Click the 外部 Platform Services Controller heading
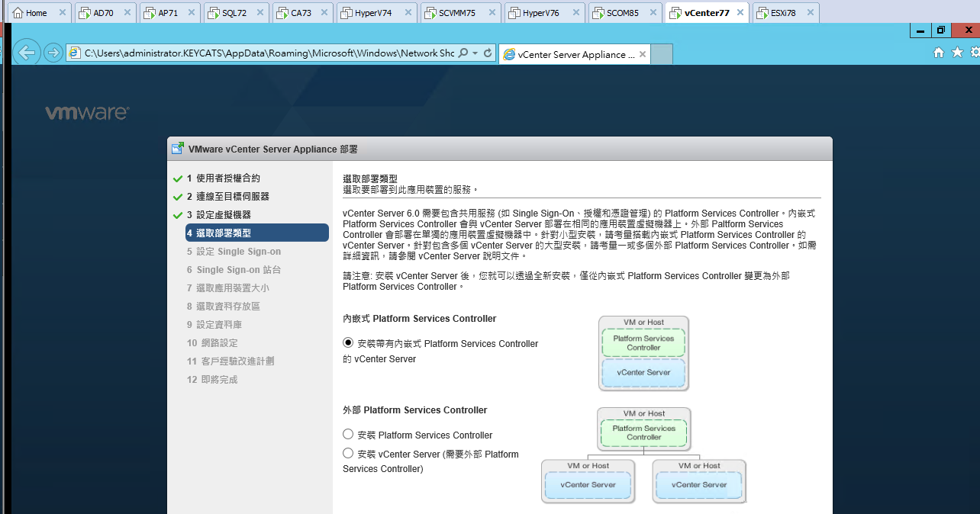This screenshot has width=980, height=514. [x=415, y=410]
